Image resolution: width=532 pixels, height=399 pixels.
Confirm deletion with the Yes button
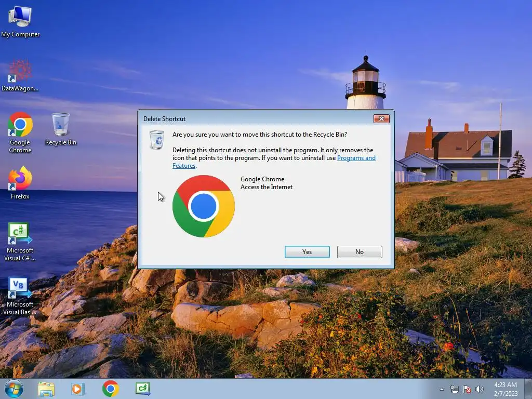pyautogui.click(x=307, y=252)
